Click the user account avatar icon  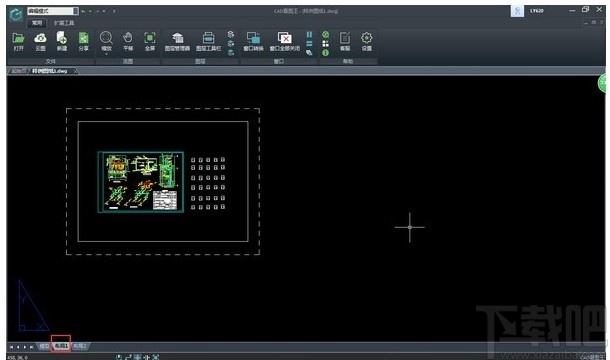click(517, 11)
